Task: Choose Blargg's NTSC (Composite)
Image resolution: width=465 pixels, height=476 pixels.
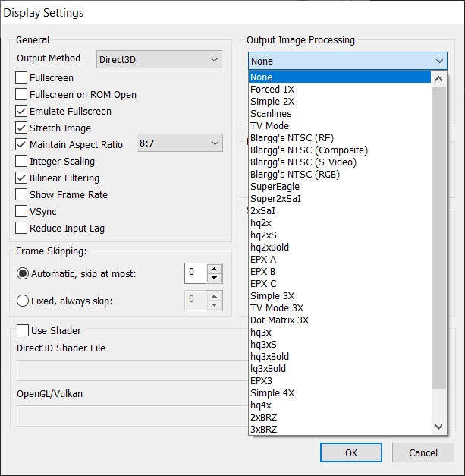Action: pyautogui.click(x=340, y=150)
